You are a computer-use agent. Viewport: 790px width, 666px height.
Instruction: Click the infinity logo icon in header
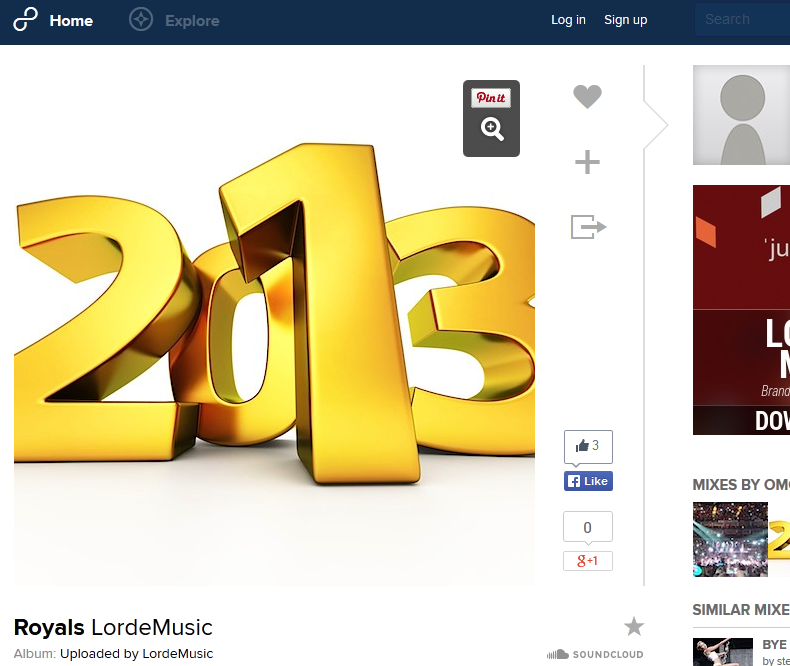25,19
